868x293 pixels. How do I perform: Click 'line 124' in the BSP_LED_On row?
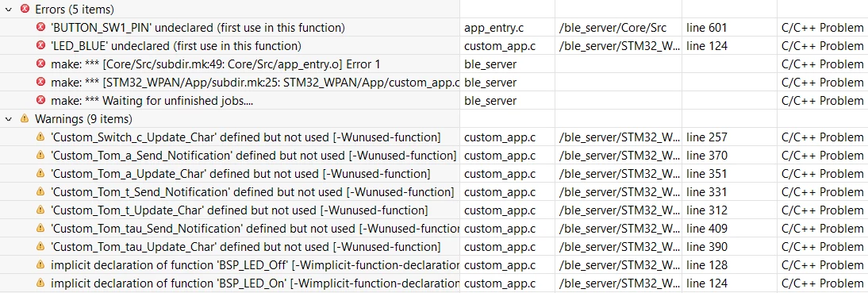pos(706,283)
